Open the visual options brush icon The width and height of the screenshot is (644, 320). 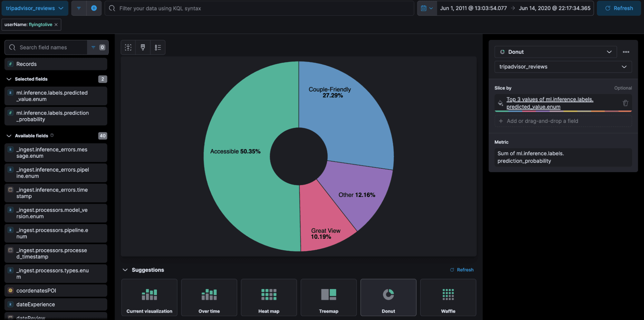[x=143, y=47]
